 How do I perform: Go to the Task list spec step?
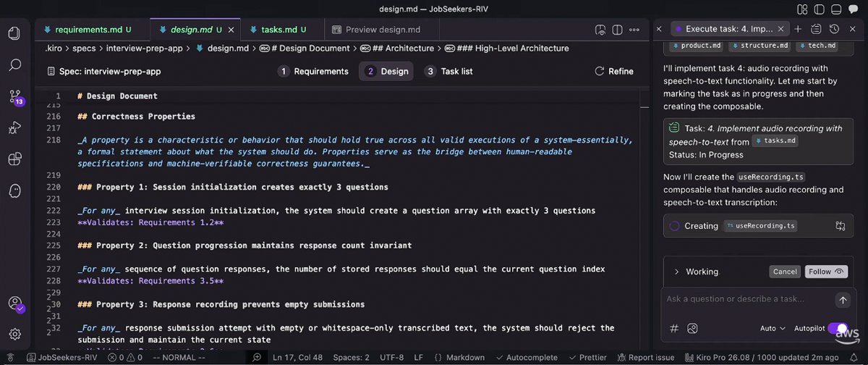point(448,71)
